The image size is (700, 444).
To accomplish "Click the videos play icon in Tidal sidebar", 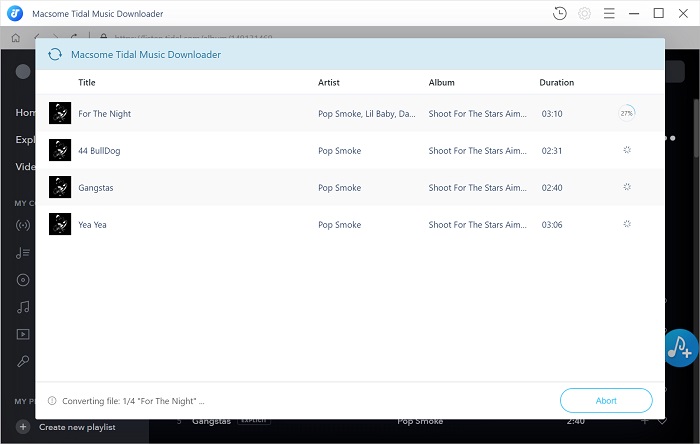I will point(23,334).
